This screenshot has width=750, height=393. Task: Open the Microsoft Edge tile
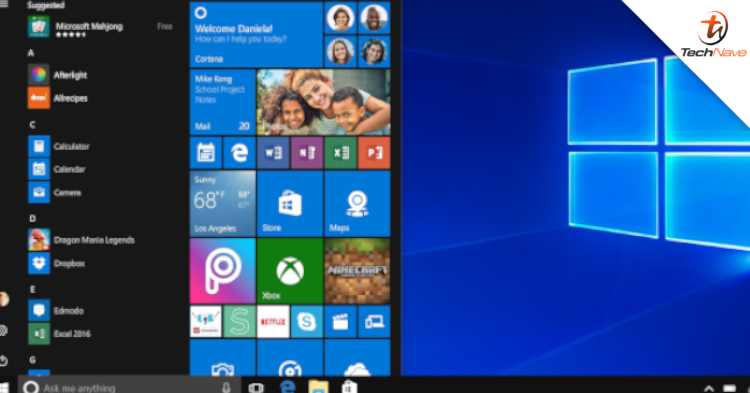click(239, 153)
